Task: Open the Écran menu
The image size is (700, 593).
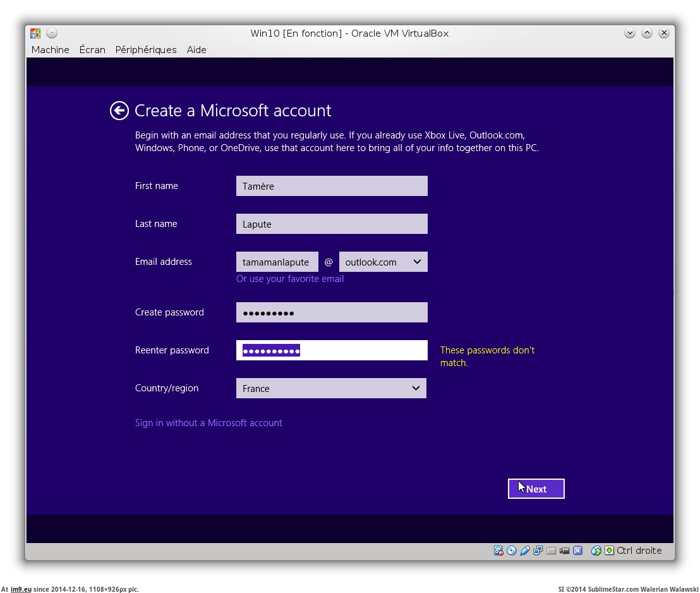Action: pos(92,50)
